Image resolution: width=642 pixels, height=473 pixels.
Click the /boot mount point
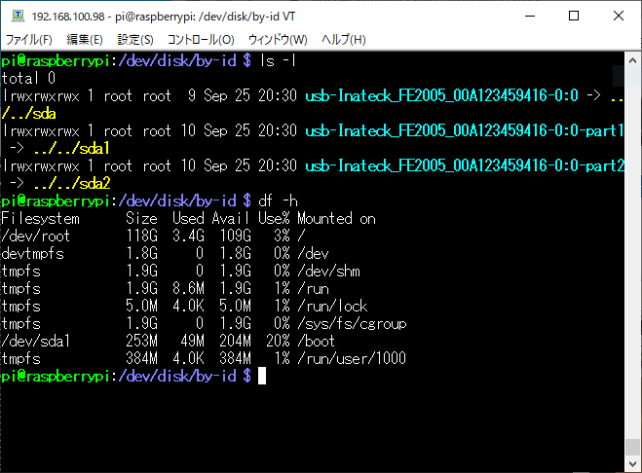(316, 341)
